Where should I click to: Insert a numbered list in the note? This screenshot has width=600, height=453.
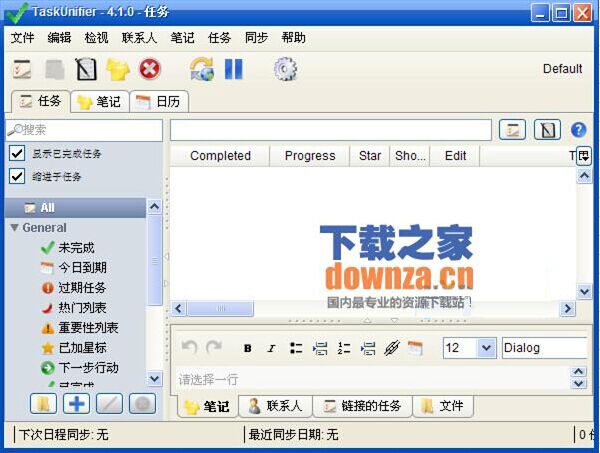coord(344,348)
